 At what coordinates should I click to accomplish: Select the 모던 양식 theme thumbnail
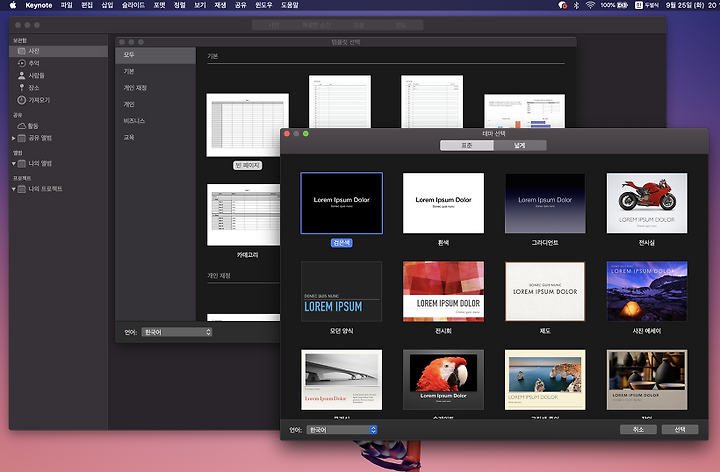tap(342, 291)
